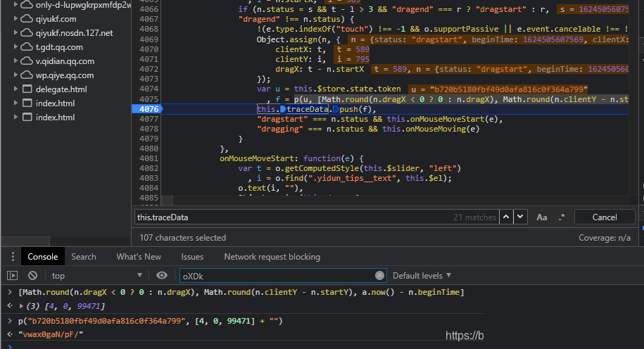Switch to the Issues tab
This screenshot has width=644, height=349.
coord(192,257)
